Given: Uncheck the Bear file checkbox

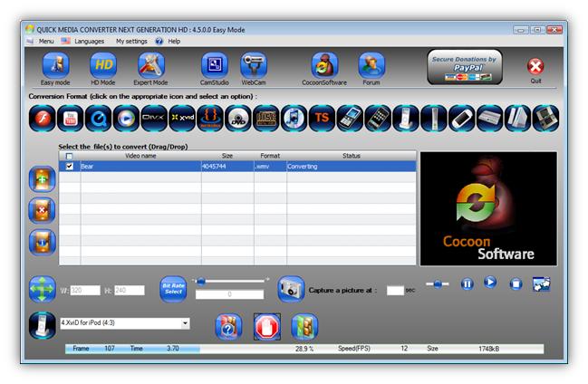Looking at the screenshot, I should tap(70, 167).
